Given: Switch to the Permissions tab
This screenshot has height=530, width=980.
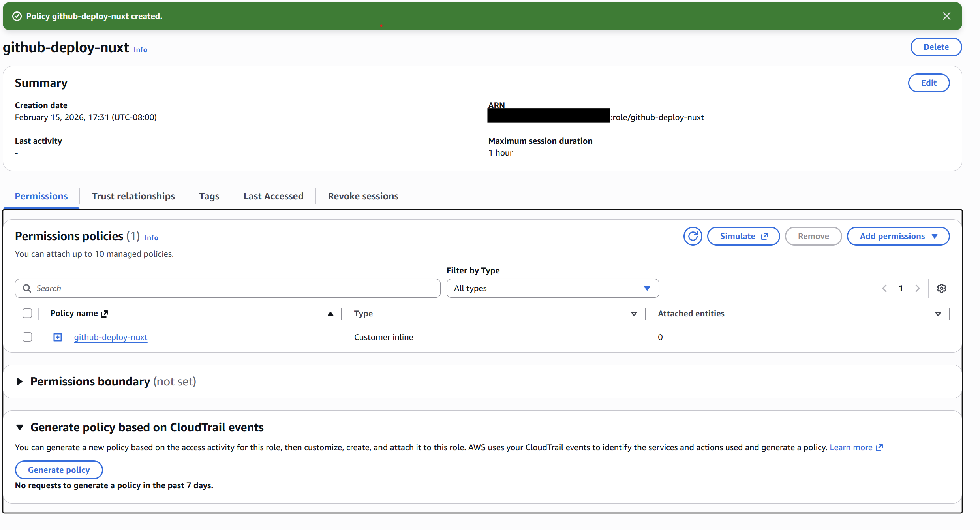Looking at the screenshot, I should [x=41, y=196].
